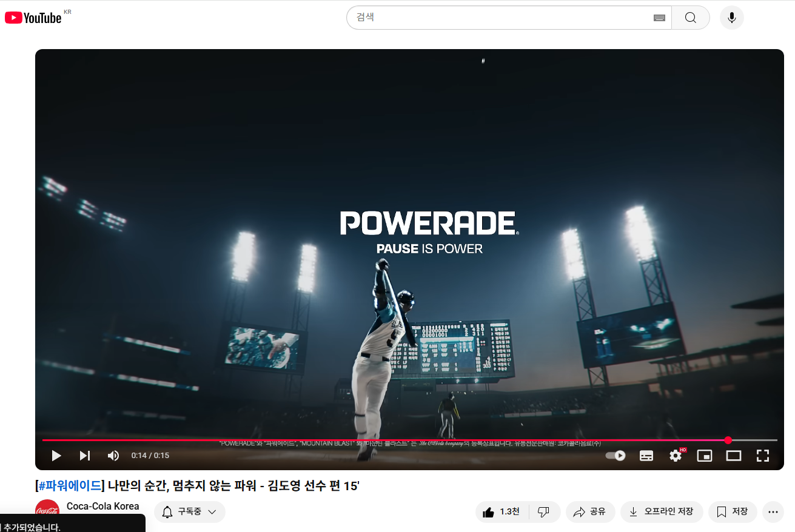This screenshot has width=795, height=532.
Task: Click the magnifier search button
Action: [691, 18]
